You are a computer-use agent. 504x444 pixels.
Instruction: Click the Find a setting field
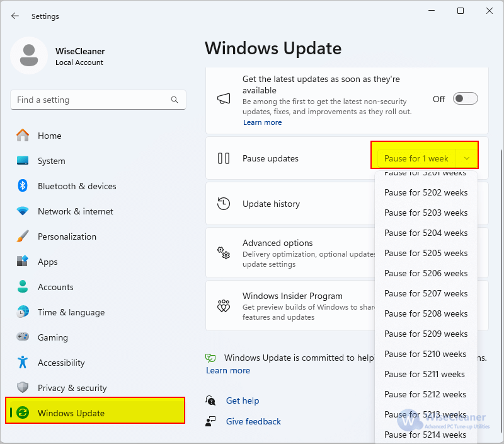click(x=98, y=100)
